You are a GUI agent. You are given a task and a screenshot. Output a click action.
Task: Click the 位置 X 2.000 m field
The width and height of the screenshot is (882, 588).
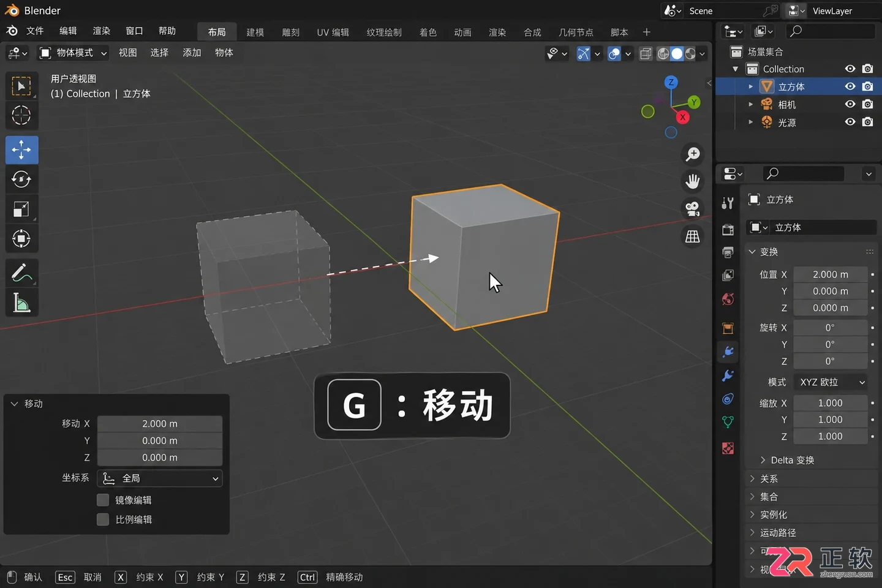tap(831, 274)
